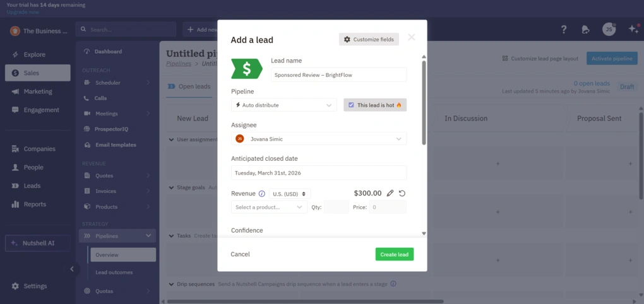
Task: Change the U.S. (USD) currency selector
Action: coord(290,194)
